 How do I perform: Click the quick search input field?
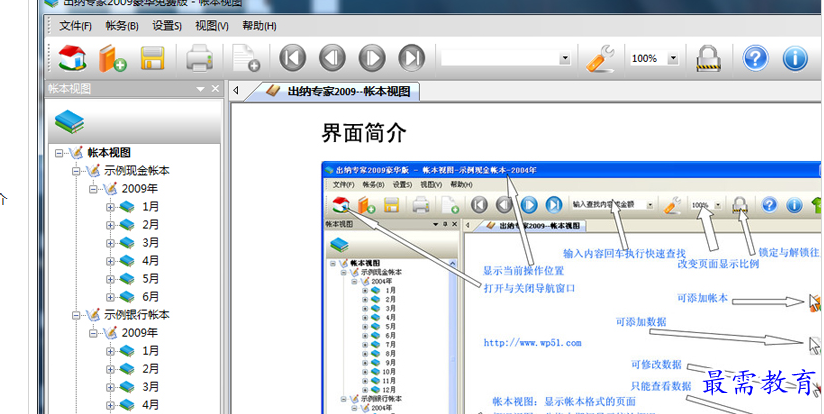[499, 58]
